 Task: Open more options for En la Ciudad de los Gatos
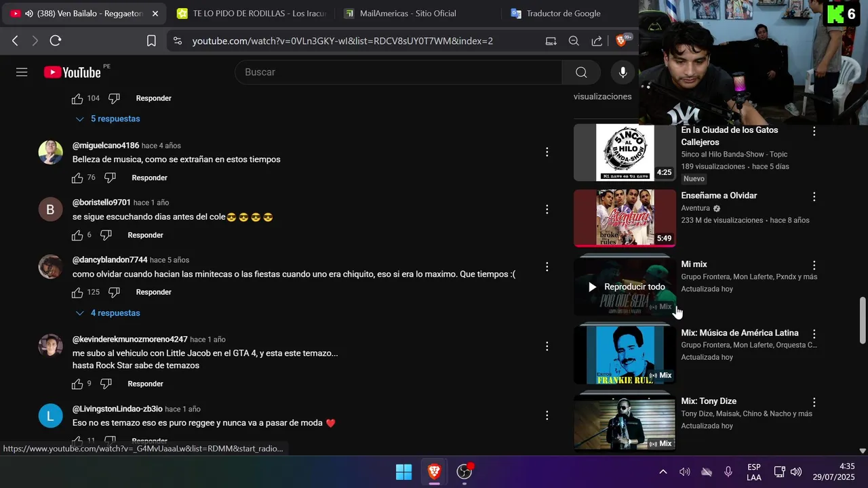(x=814, y=131)
